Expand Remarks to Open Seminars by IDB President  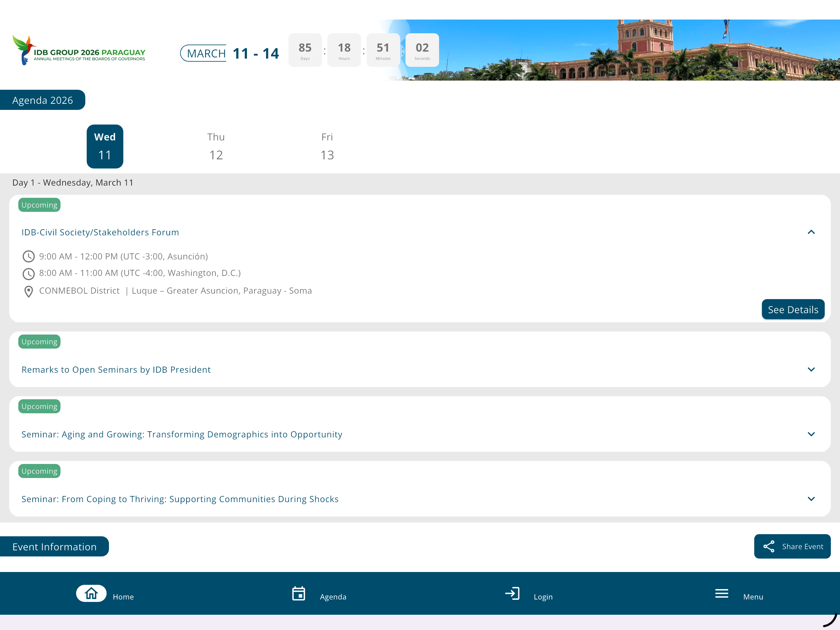click(811, 370)
